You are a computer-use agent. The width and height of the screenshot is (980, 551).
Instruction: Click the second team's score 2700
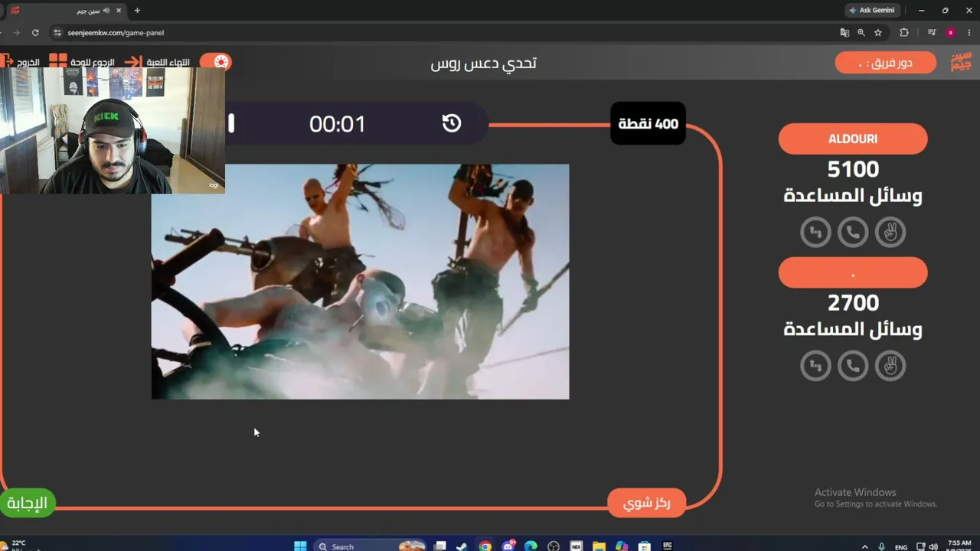tap(853, 303)
